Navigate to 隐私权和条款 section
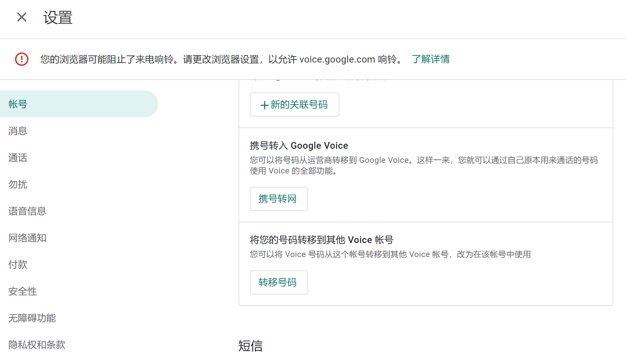 click(37, 345)
